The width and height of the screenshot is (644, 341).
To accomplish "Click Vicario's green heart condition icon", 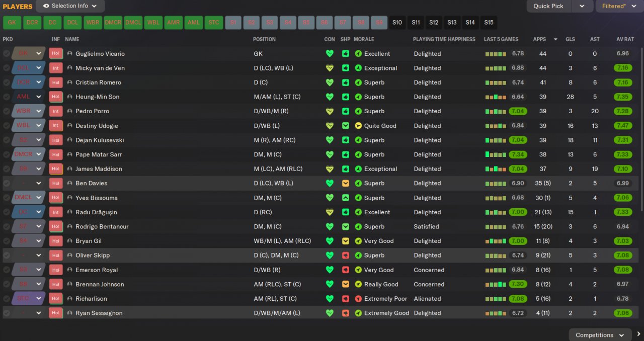I will click(330, 53).
